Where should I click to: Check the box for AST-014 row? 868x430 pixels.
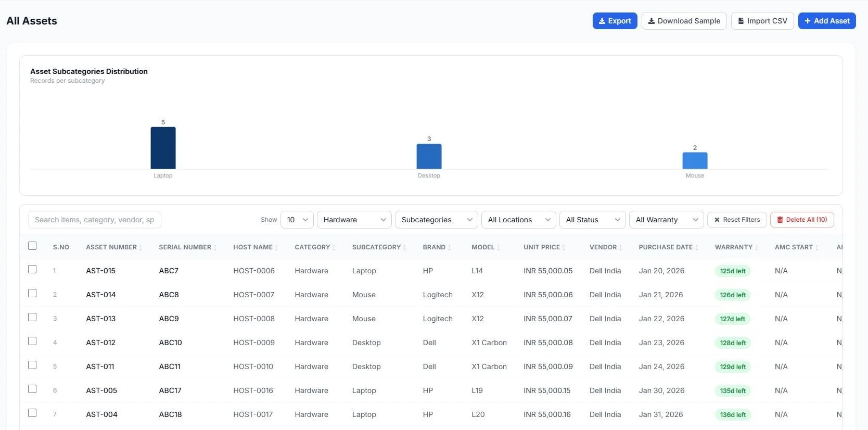click(32, 293)
